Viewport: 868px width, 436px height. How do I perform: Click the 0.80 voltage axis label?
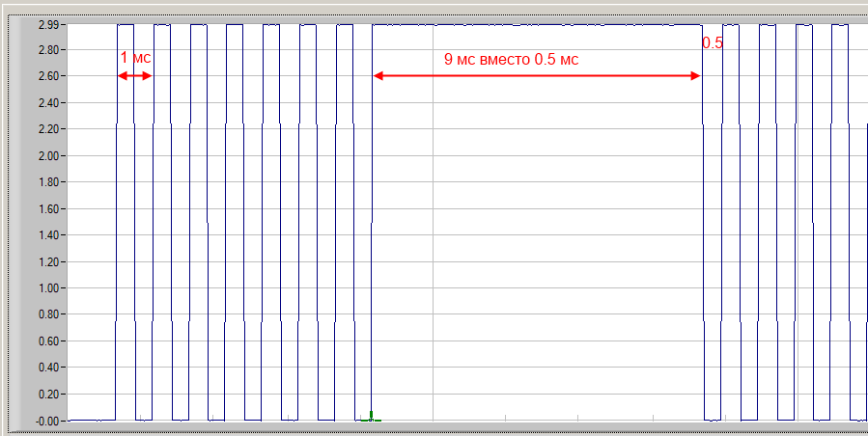(x=48, y=314)
